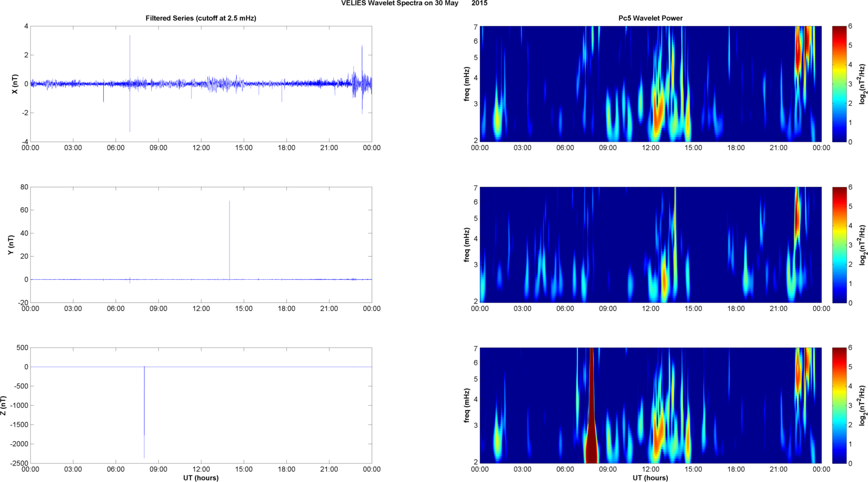Click the tall spike in the Y series near 14:00
Screen dimensions: 868x482
coord(229,240)
